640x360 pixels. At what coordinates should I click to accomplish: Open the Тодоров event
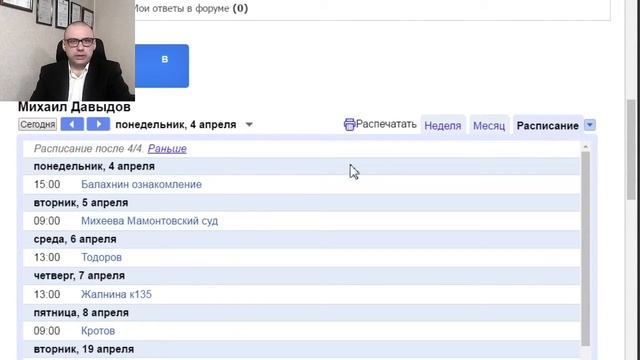point(101,258)
